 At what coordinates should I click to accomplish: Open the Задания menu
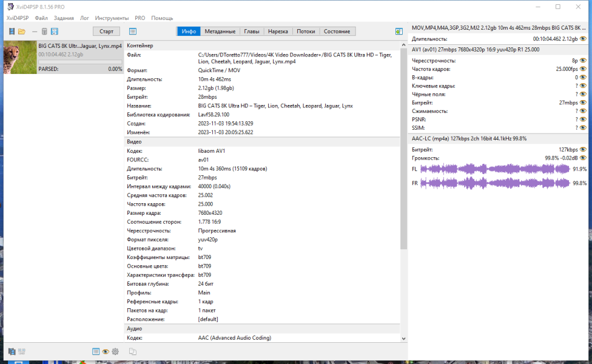pyautogui.click(x=64, y=18)
